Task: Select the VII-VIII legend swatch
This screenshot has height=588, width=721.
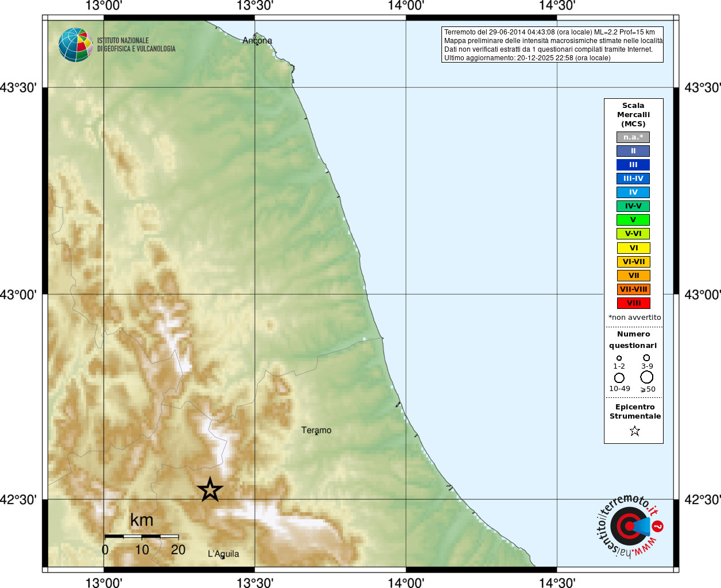Action: pyautogui.click(x=633, y=289)
